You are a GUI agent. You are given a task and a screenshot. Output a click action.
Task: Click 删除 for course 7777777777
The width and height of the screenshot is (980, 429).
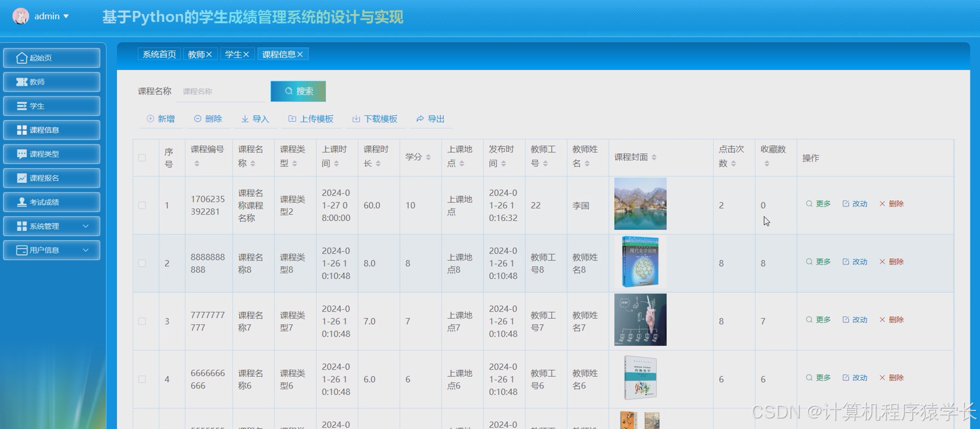(891, 320)
